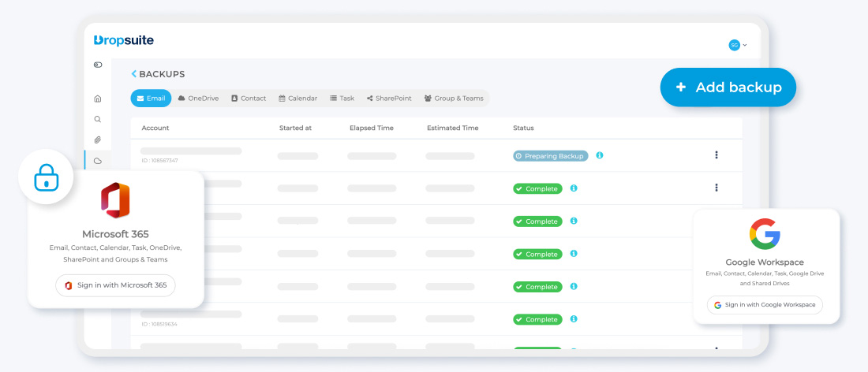
Task: Open three-dot menu on first Complete row
Action: (x=716, y=188)
